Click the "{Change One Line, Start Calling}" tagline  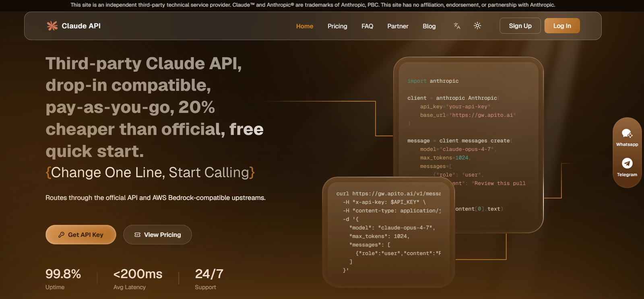click(150, 172)
